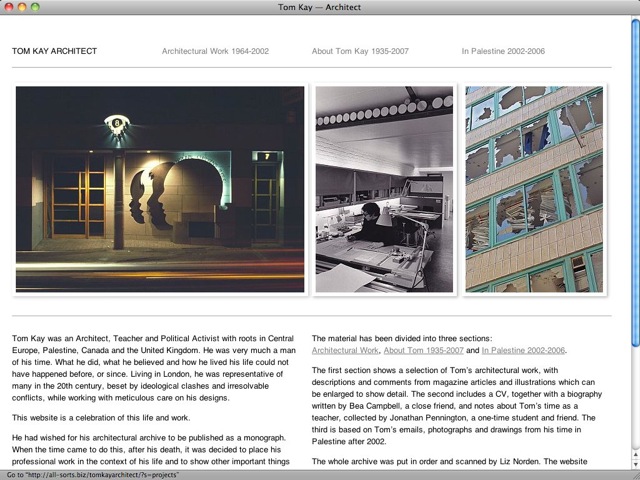Click 'This website is a celebration' sentence

coord(101,418)
